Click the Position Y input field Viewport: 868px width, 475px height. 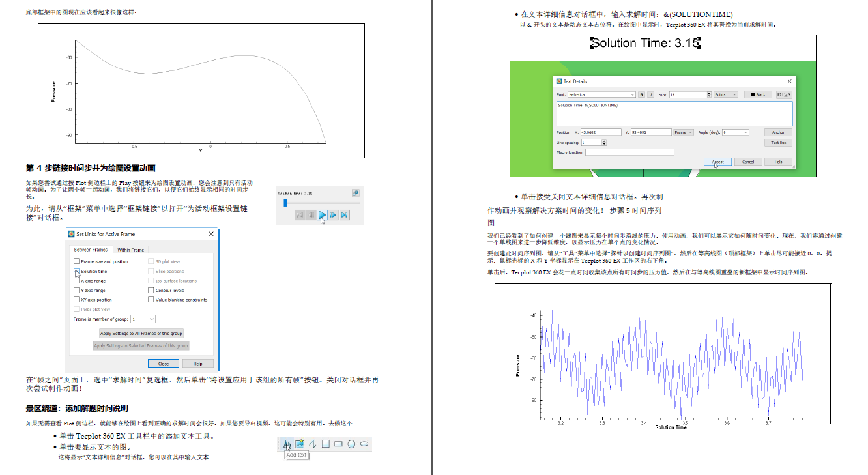(652, 132)
